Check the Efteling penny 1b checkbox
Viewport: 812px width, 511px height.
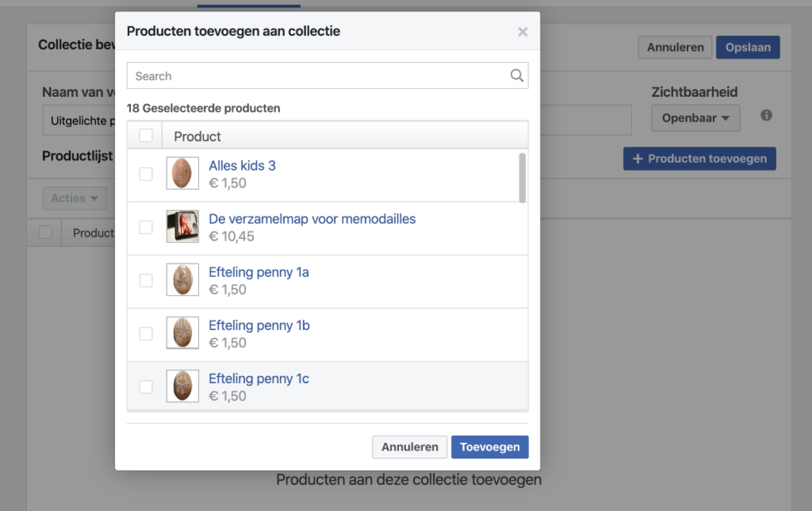point(146,334)
